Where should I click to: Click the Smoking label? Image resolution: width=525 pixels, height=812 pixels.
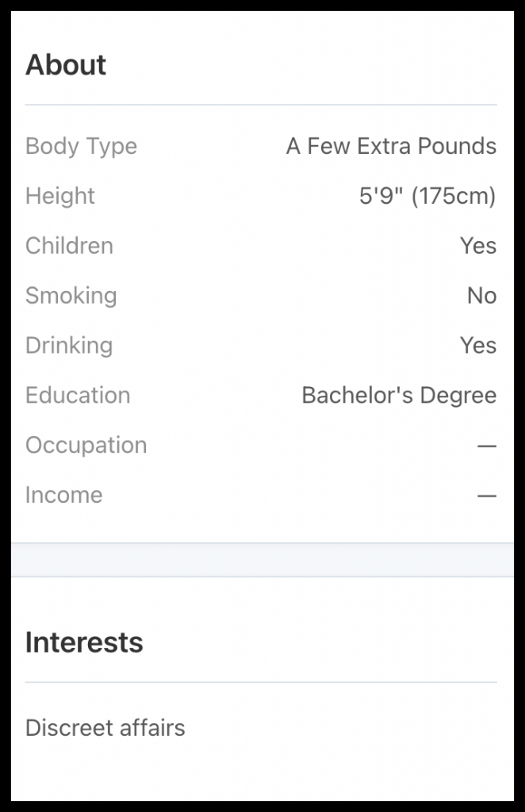click(x=71, y=296)
